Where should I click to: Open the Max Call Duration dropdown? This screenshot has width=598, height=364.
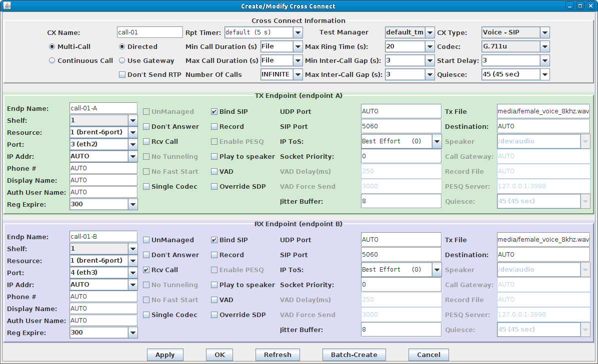click(298, 60)
